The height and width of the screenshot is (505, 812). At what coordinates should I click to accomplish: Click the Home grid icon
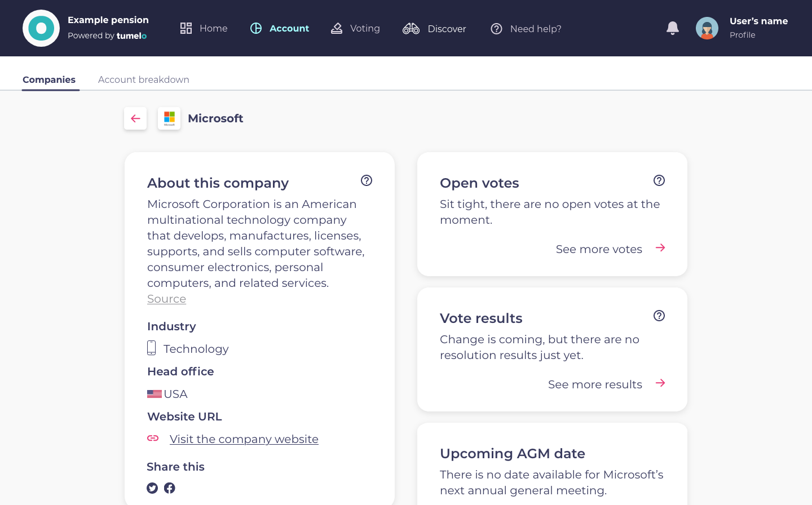coord(186,28)
